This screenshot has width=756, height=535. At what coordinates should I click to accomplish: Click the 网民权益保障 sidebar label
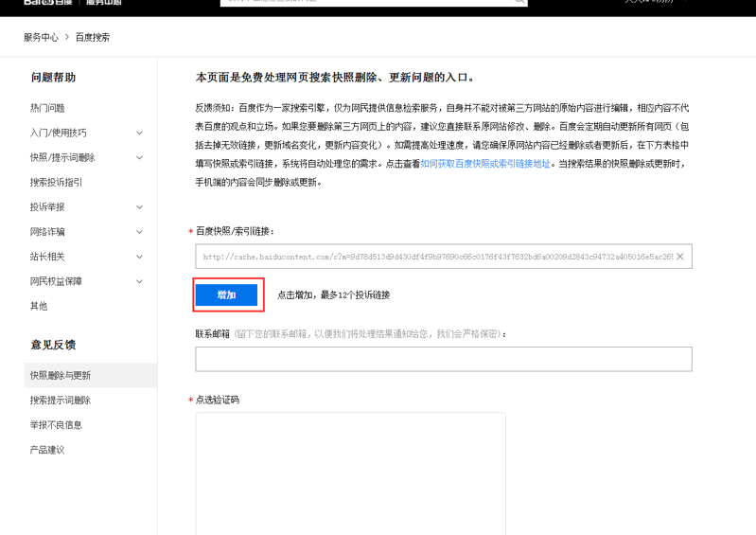tap(56, 281)
